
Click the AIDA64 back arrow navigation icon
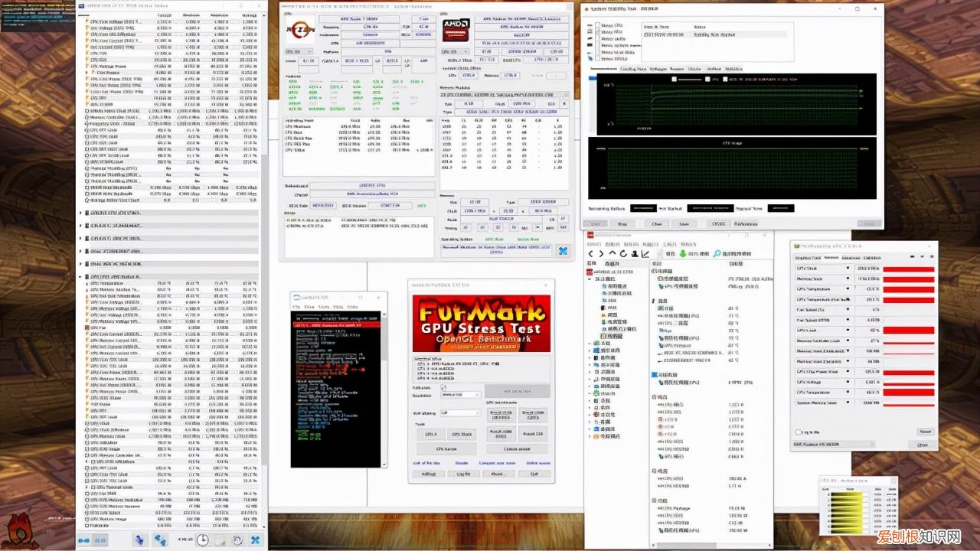tap(591, 253)
